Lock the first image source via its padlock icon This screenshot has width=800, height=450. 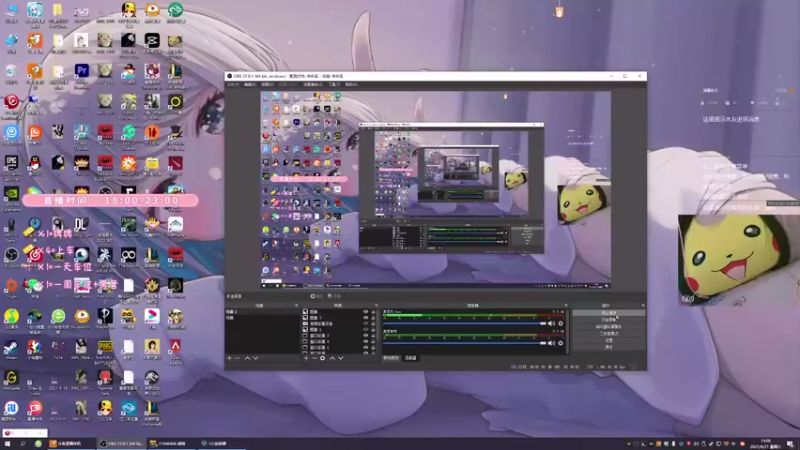[x=373, y=311]
